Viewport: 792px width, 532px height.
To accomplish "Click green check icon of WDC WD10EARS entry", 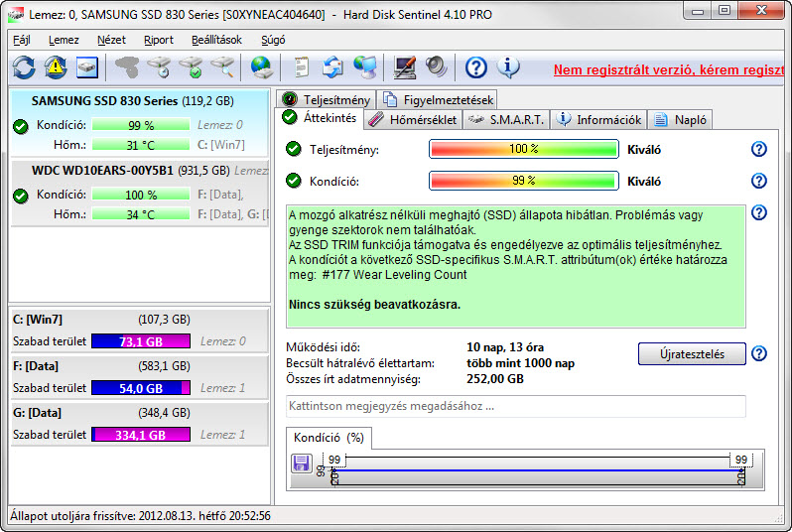I will point(21,197).
